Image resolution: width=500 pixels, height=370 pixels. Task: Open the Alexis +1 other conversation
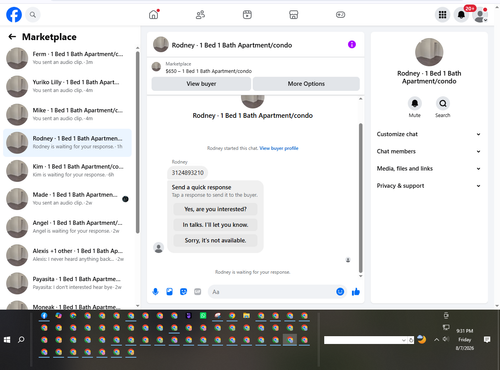(x=67, y=255)
